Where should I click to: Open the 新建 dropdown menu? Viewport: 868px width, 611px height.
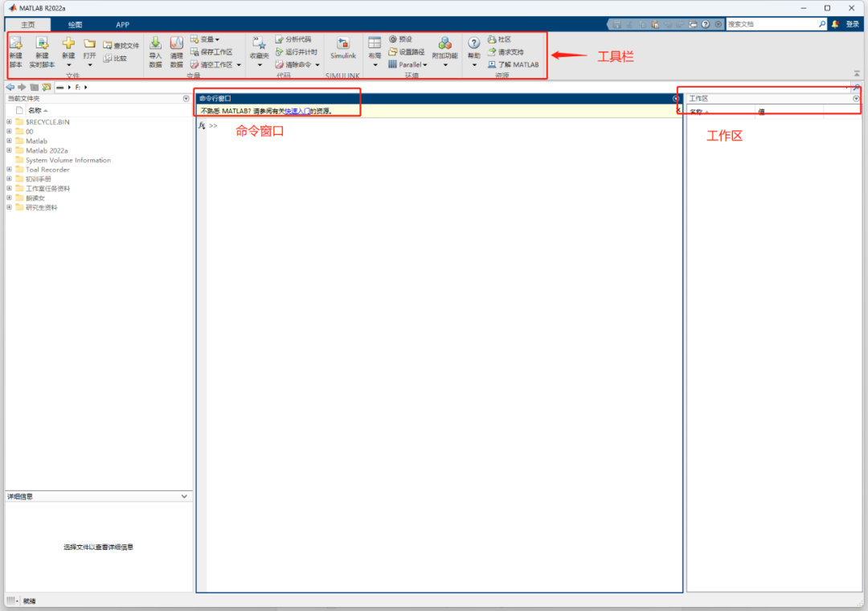click(68, 65)
